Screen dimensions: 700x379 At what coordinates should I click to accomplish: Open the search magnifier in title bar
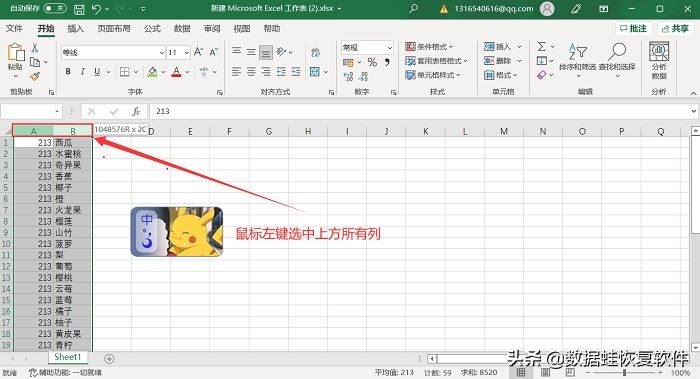coord(414,8)
